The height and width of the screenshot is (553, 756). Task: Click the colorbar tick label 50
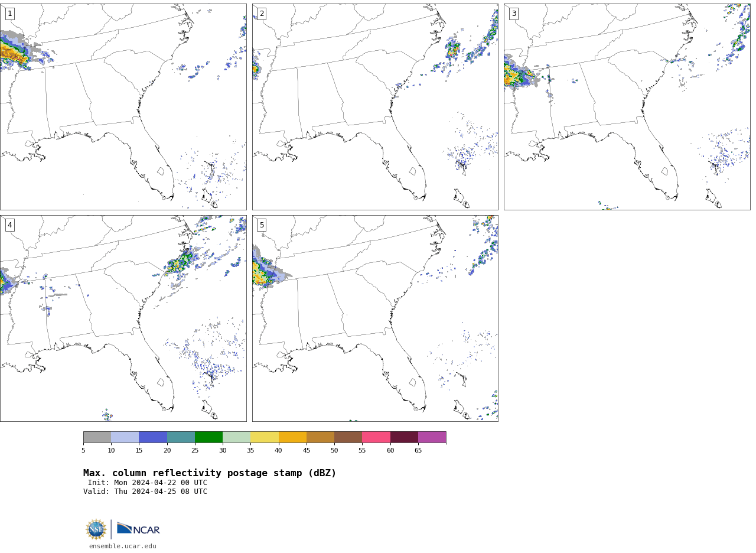pos(334,451)
